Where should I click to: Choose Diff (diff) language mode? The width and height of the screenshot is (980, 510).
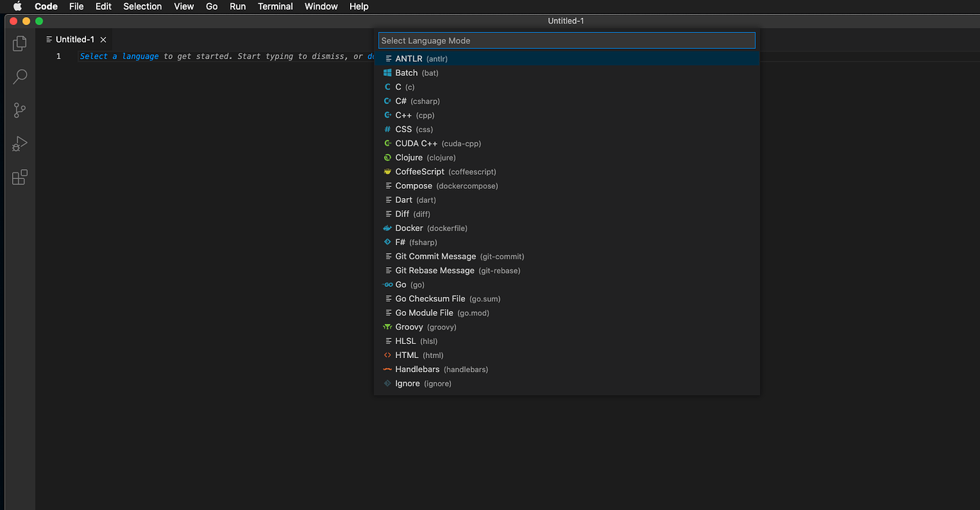(567, 214)
